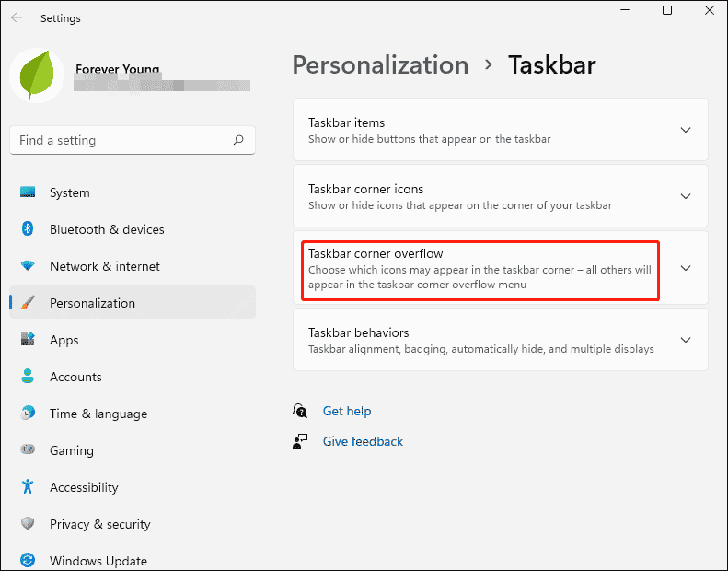This screenshot has height=571, width=728.
Task: Click the Gaming controller icon
Action: (28, 449)
